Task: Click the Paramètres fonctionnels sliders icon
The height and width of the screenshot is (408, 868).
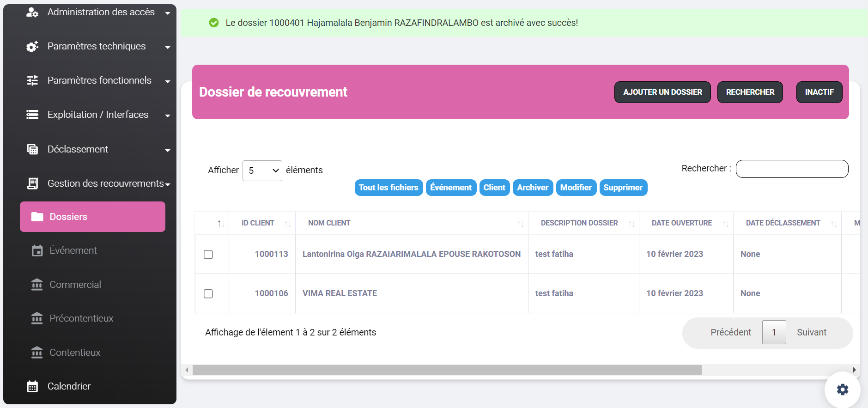Action: [x=32, y=81]
